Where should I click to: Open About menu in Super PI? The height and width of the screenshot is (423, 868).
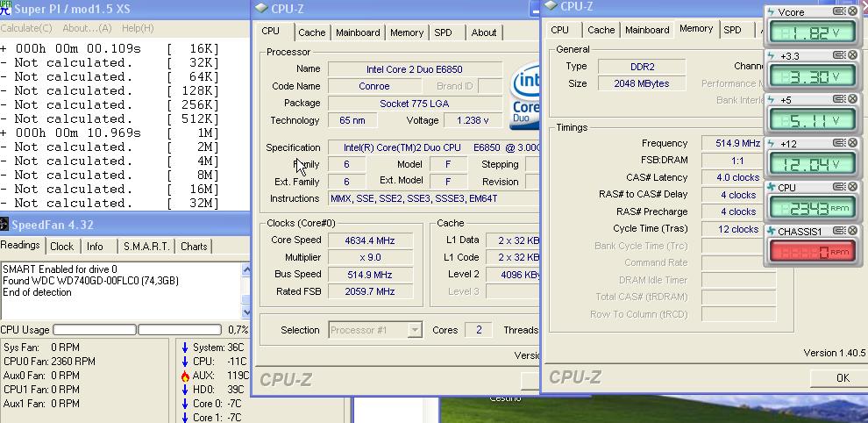(x=87, y=28)
